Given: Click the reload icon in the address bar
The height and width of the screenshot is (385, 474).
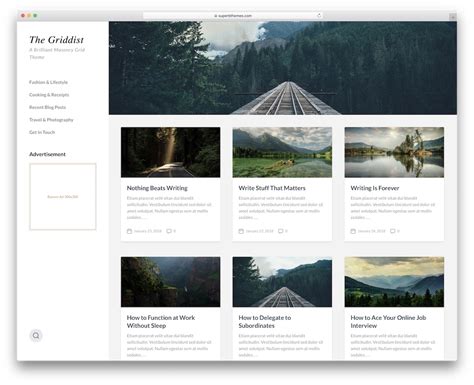Looking at the screenshot, I should (x=319, y=15).
